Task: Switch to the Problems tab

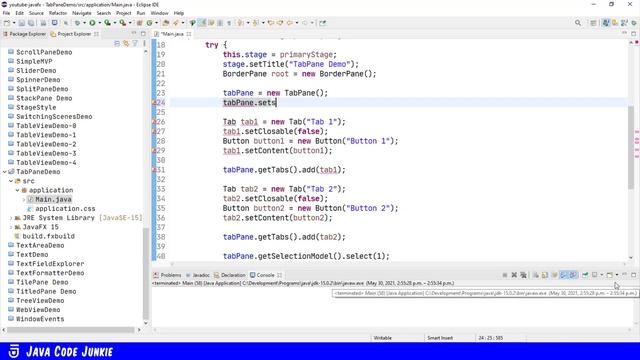Action: tap(167, 275)
